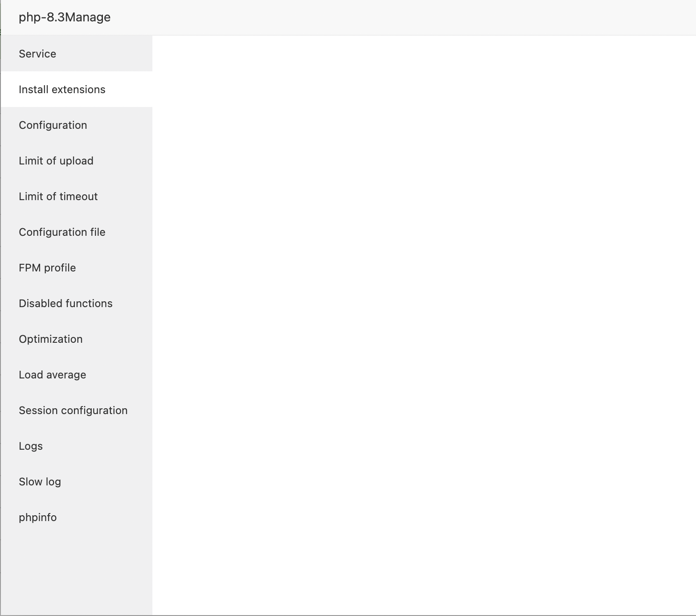Image resolution: width=696 pixels, height=616 pixels.
Task: Switch to the Optimization tab
Action: coord(77,339)
